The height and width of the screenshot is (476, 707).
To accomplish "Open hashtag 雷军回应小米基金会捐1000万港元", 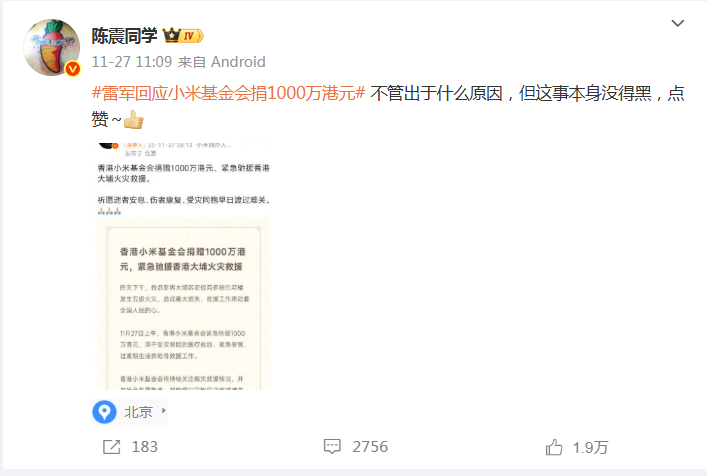I will point(228,93).
